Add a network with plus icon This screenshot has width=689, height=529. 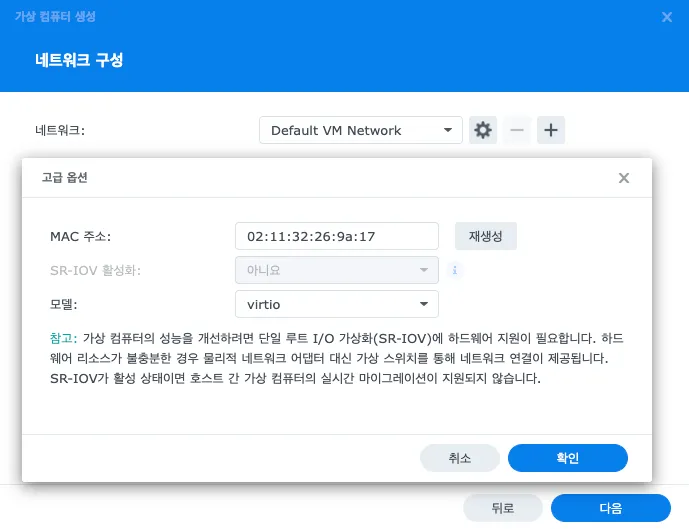551,130
